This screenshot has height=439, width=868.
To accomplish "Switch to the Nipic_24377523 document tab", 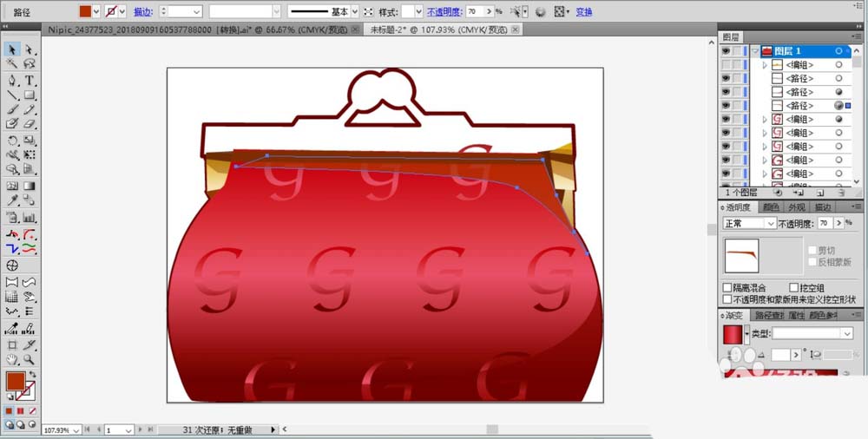I will click(x=198, y=29).
